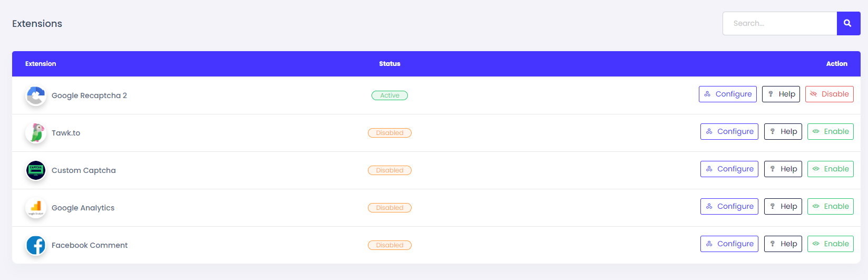868x280 pixels.
Task: Click the Google Recaptcha 2 logo icon
Action: point(36,96)
